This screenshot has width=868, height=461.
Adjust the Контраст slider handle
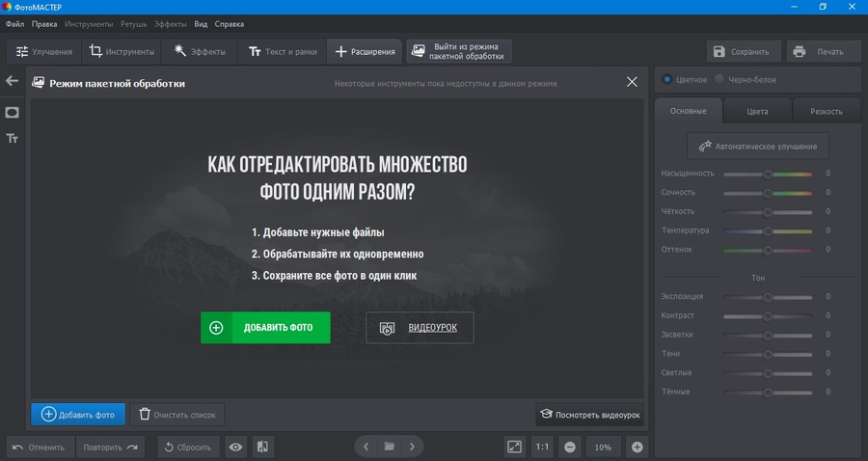pos(768,316)
